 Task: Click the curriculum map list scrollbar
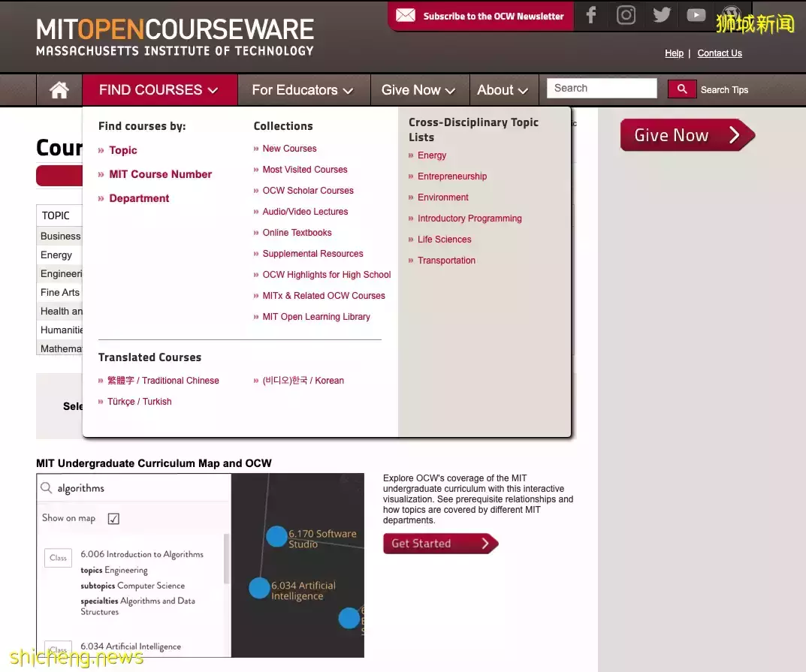pyautogui.click(x=227, y=559)
